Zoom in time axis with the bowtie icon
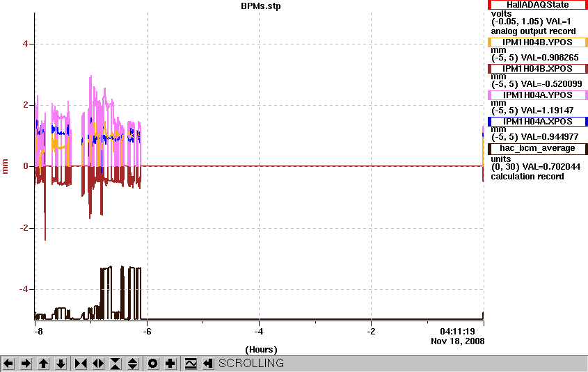Viewport: 588px width, 372px height. (81, 364)
